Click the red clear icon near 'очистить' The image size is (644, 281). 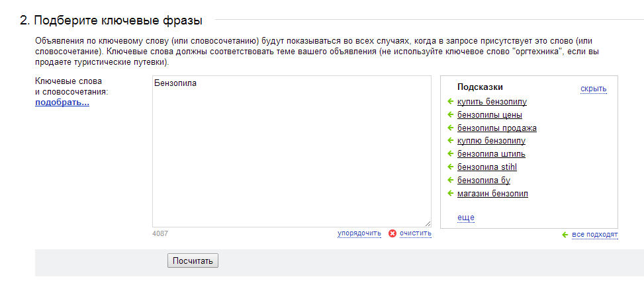pos(392,233)
